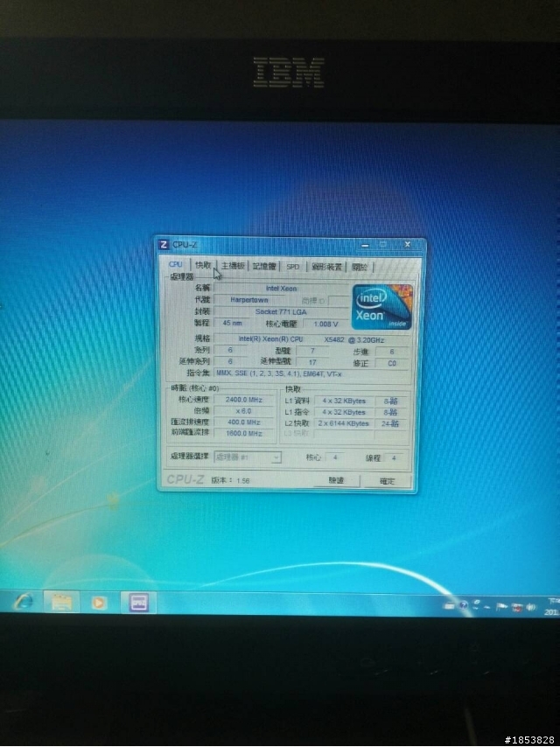Click the CPU-Z title bar icon

click(x=164, y=245)
